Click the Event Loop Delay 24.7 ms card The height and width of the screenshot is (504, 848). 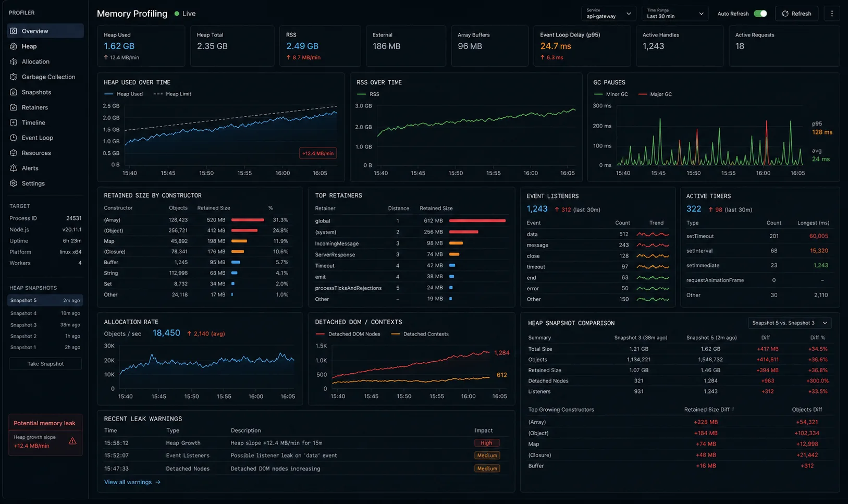[x=582, y=46]
